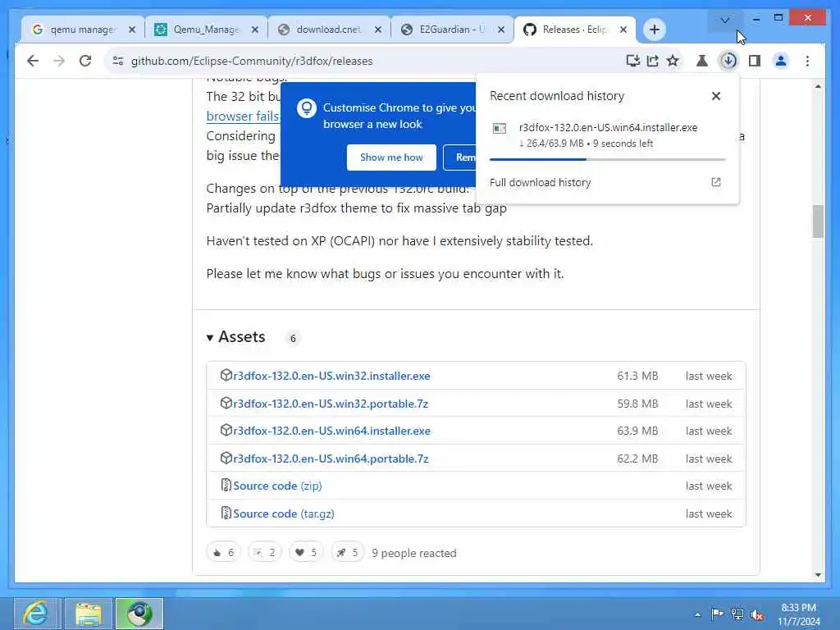
Task: Close the qemu manager Google tab
Action: 132,30
